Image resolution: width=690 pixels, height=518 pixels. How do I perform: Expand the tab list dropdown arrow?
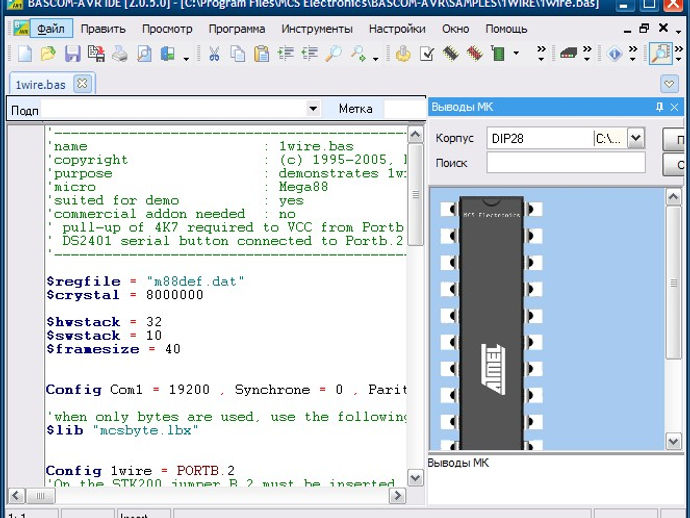tap(669, 84)
